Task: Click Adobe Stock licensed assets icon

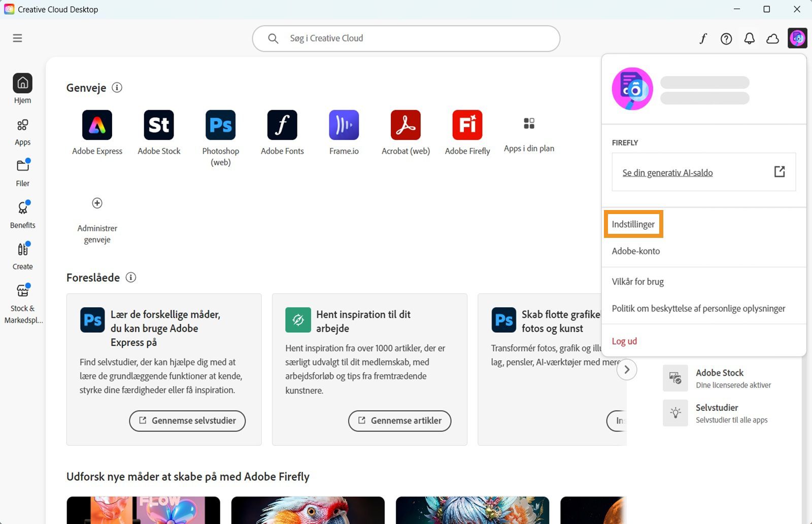Action: point(675,378)
